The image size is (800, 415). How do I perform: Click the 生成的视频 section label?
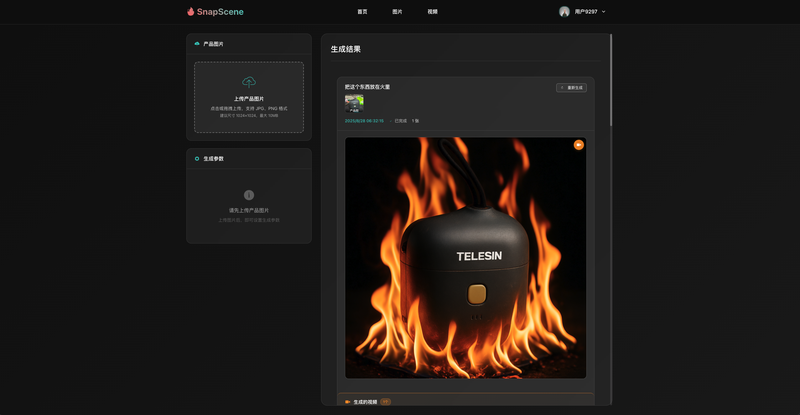click(365, 402)
